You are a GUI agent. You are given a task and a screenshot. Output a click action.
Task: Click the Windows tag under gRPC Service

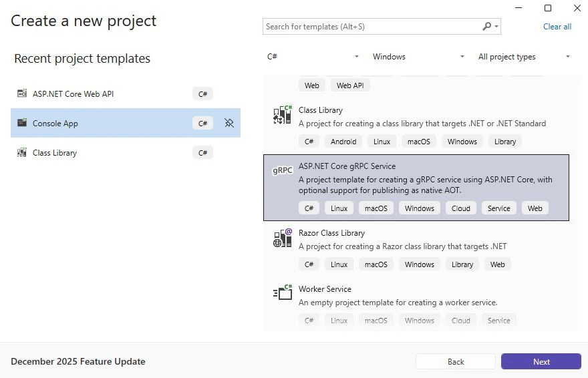point(419,208)
